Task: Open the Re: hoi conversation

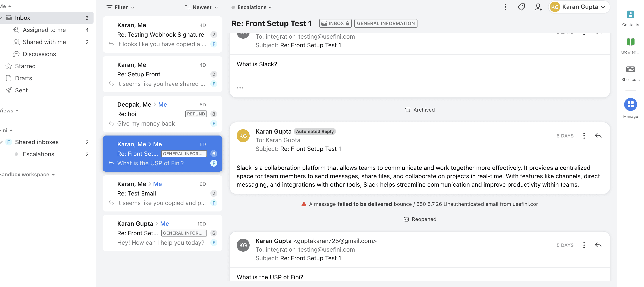Action: click(162, 114)
